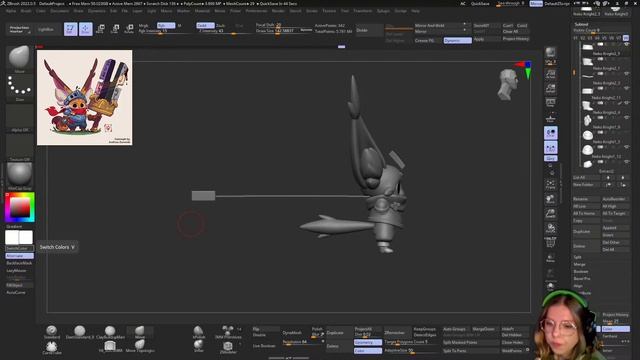Click the LightBox button
The width and height of the screenshot is (640, 360).
point(46,29)
